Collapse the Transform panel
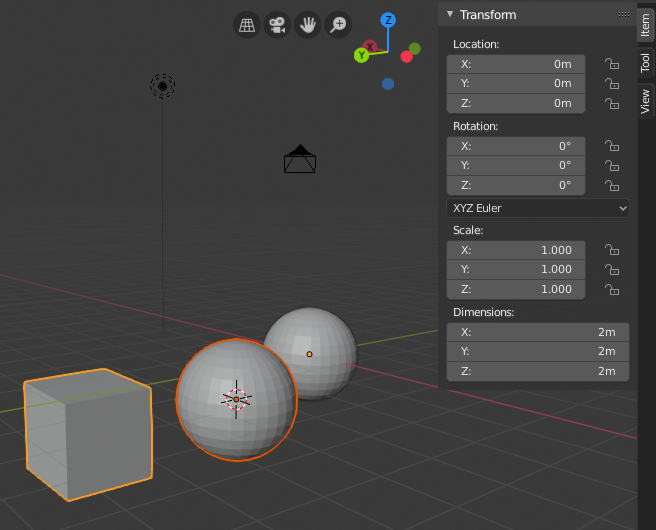 [x=450, y=14]
